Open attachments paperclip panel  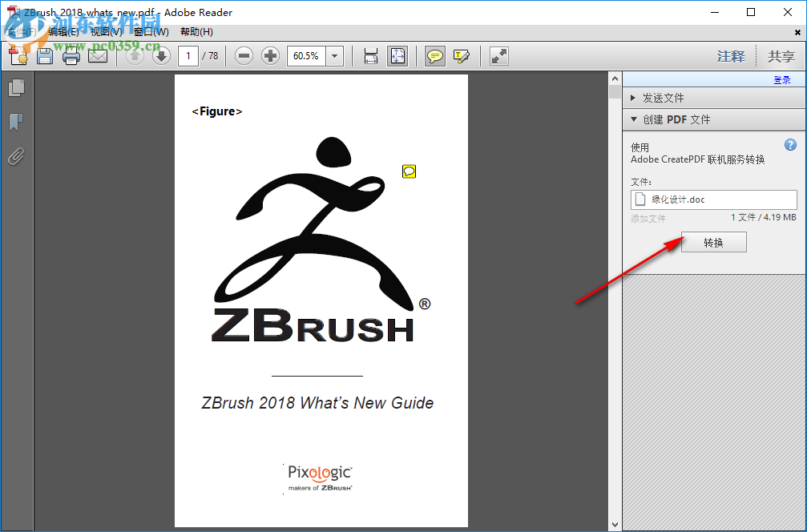click(x=16, y=156)
